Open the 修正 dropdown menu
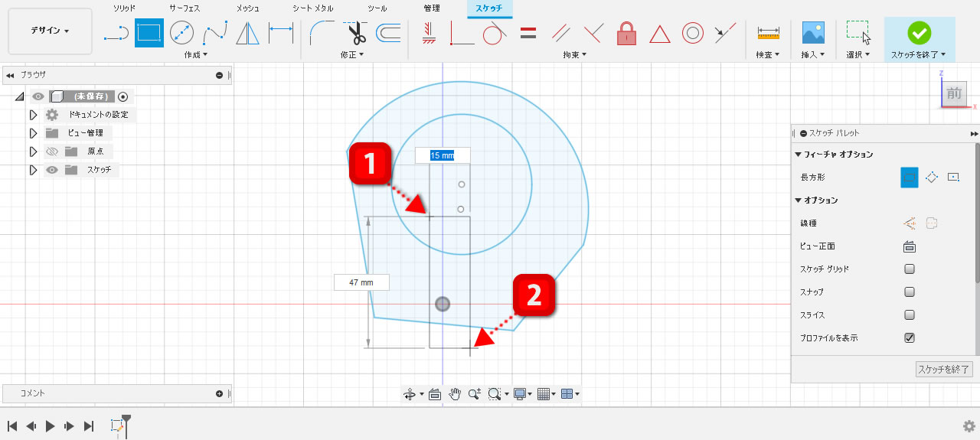 (352, 55)
